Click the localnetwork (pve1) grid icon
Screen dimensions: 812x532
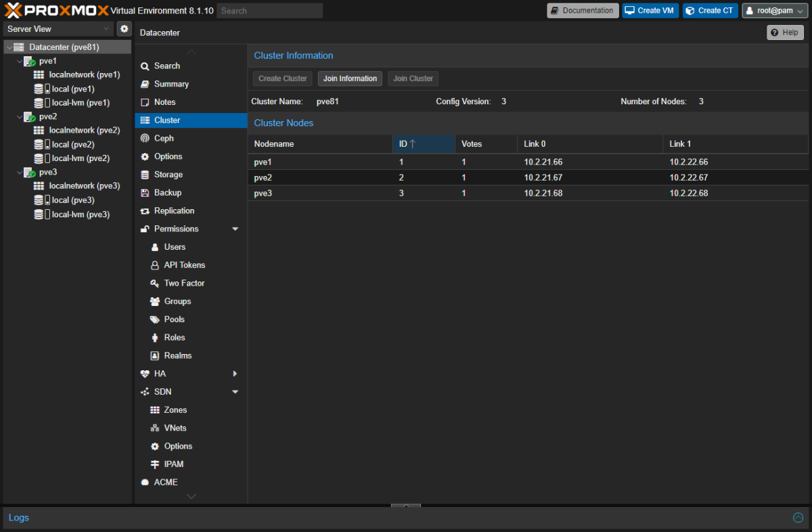(39, 75)
